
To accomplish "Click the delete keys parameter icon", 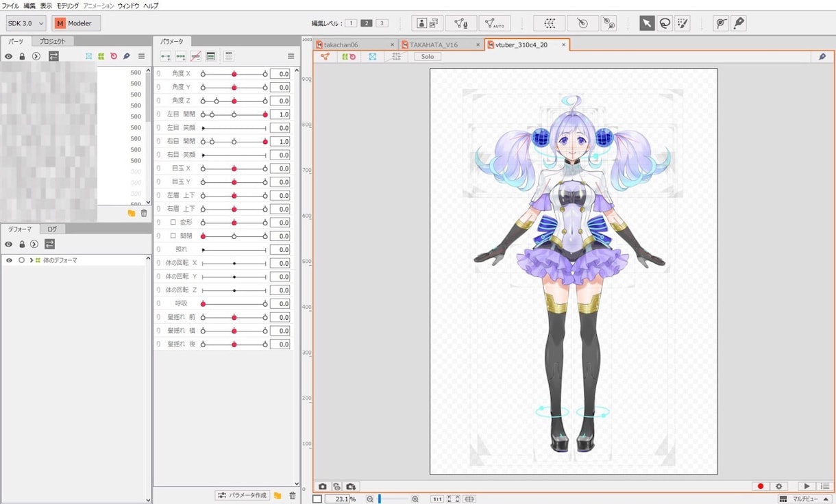I will 195,56.
